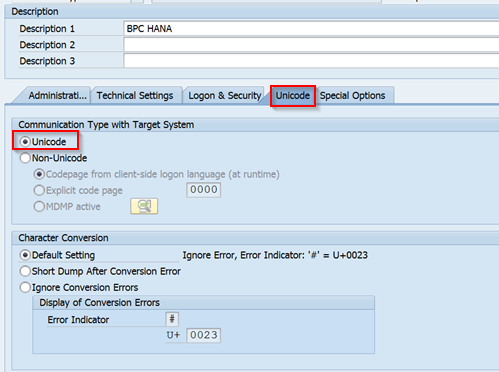Viewport: 499px width, 372px height.
Task: Open the Technical Settings tab
Action: 135,96
